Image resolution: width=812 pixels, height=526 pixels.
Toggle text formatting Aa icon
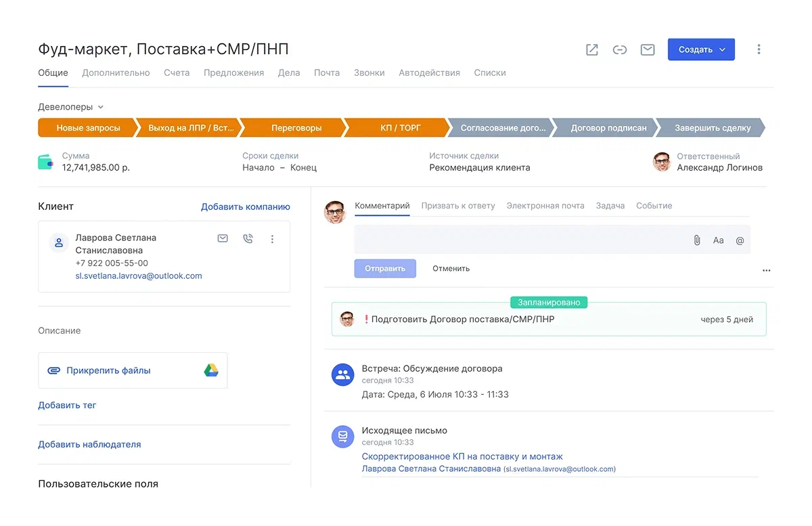718,240
